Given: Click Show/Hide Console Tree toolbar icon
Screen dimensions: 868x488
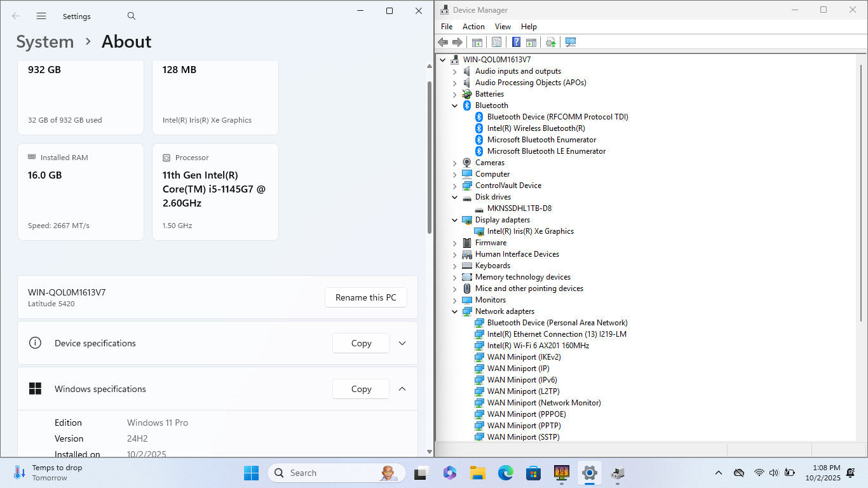Looking at the screenshot, I should tap(477, 42).
